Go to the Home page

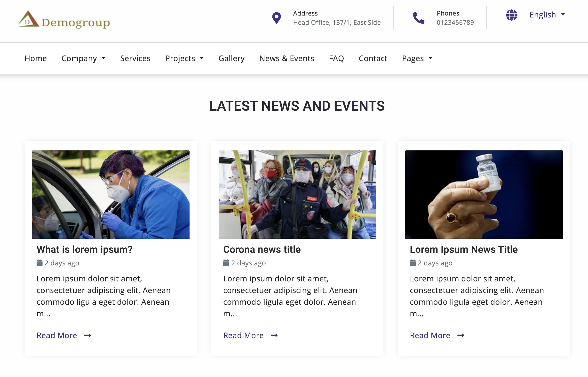pyautogui.click(x=35, y=58)
